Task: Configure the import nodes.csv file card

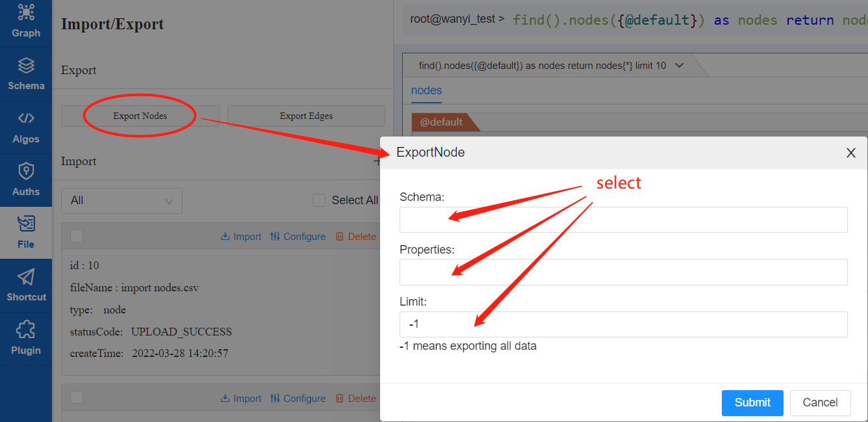Action: click(x=298, y=237)
